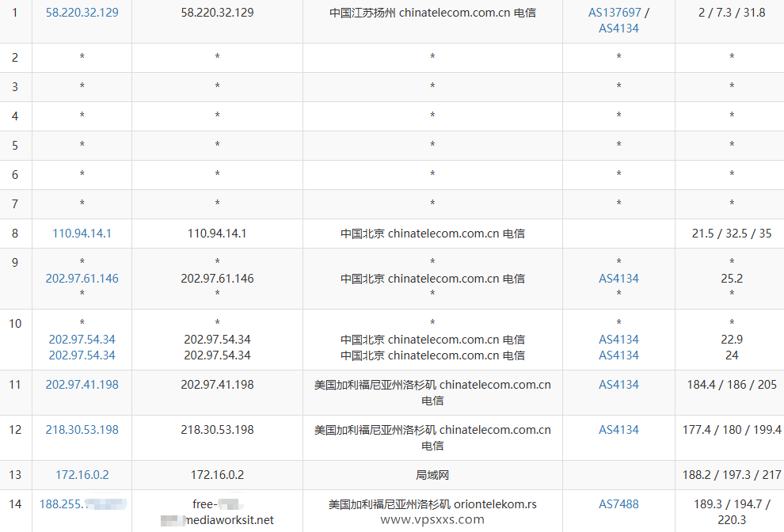Select hostname text 202.97.61.146 in hop 9
This screenshot has width=784, height=532.
pyautogui.click(x=217, y=279)
